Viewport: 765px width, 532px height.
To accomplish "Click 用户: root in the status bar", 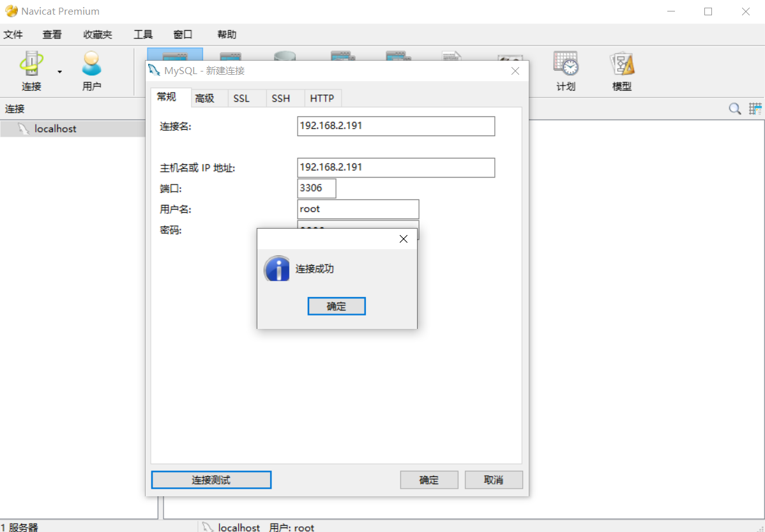I will pyautogui.click(x=291, y=528).
